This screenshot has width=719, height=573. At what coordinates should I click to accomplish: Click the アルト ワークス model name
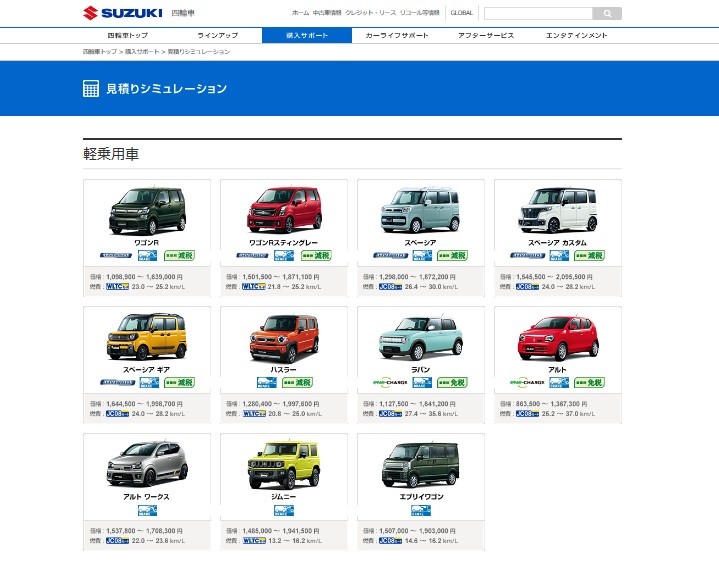click(x=146, y=497)
